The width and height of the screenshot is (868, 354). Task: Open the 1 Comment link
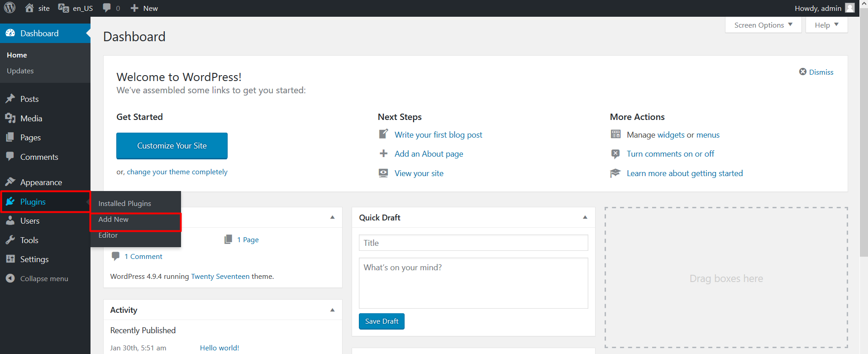tap(143, 256)
